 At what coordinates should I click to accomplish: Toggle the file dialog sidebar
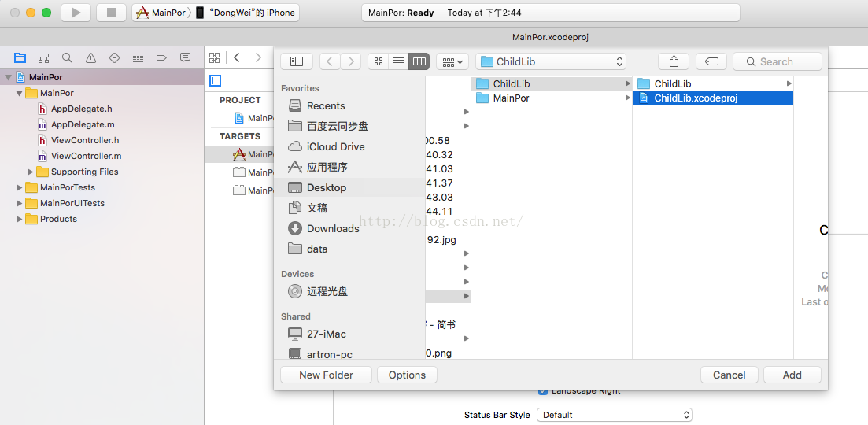[297, 61]
